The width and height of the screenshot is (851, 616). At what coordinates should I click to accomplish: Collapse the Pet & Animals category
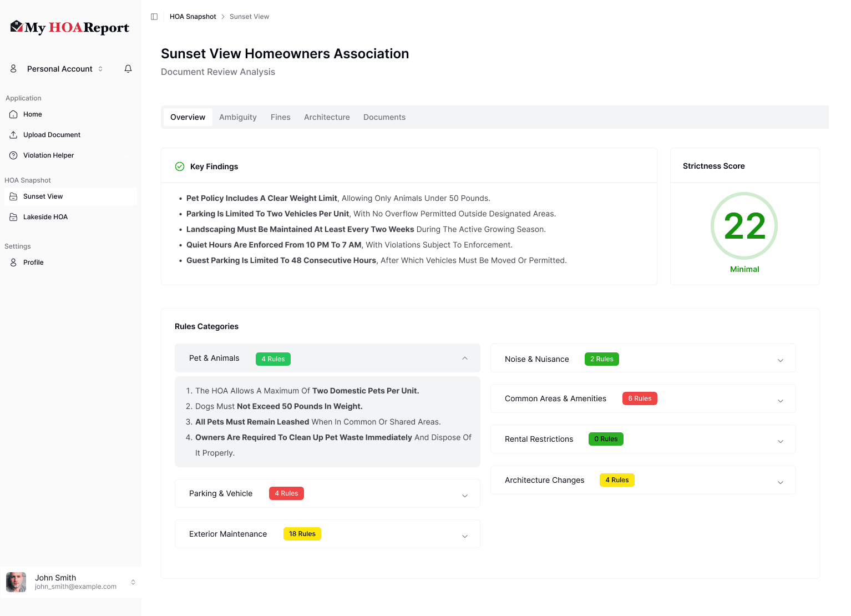(464, 359)
